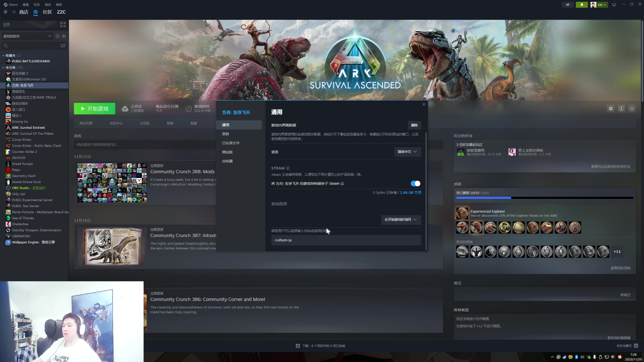
Task: Click the library search field
Action: pos(34,46)
